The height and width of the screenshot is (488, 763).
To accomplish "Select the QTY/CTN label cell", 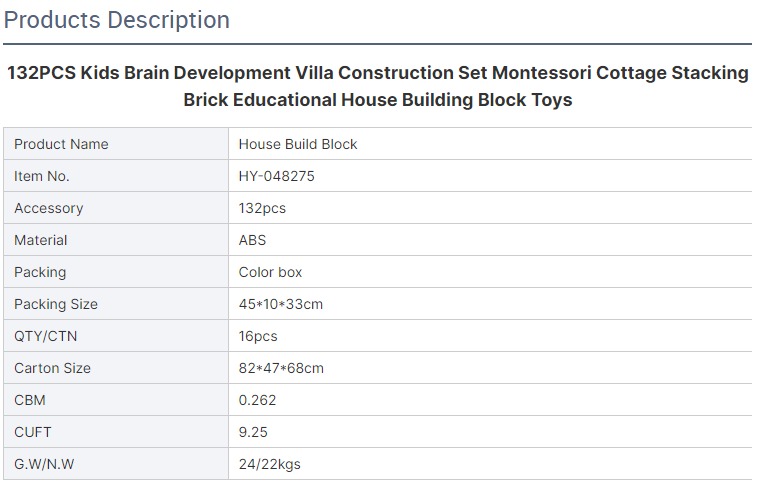I will pos(116,336).
